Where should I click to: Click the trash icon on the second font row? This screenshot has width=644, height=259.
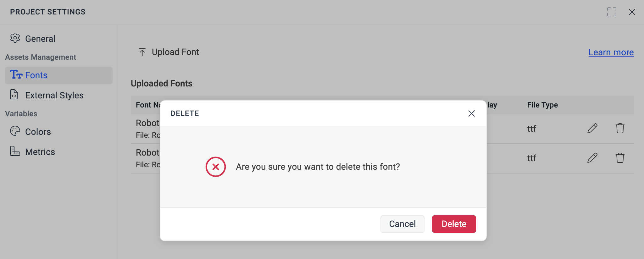[x=619, y=158]
